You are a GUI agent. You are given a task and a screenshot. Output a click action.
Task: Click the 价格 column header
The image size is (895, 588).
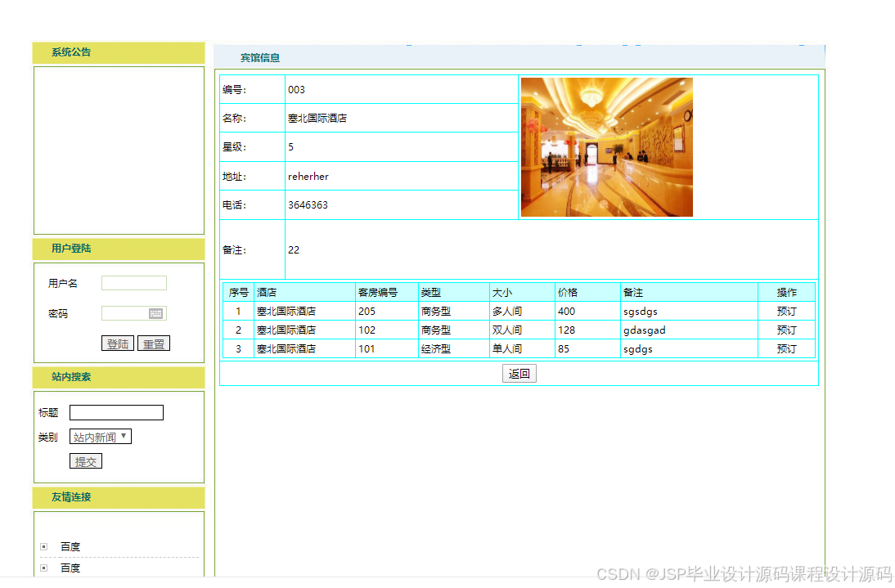click(568, 293)
